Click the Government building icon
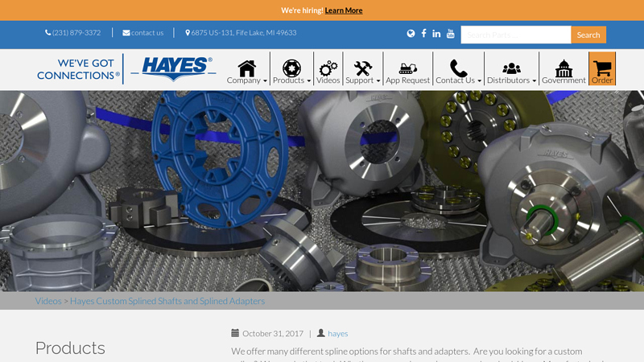This screenshot has width=644, height=362. [x=564, y=68]
